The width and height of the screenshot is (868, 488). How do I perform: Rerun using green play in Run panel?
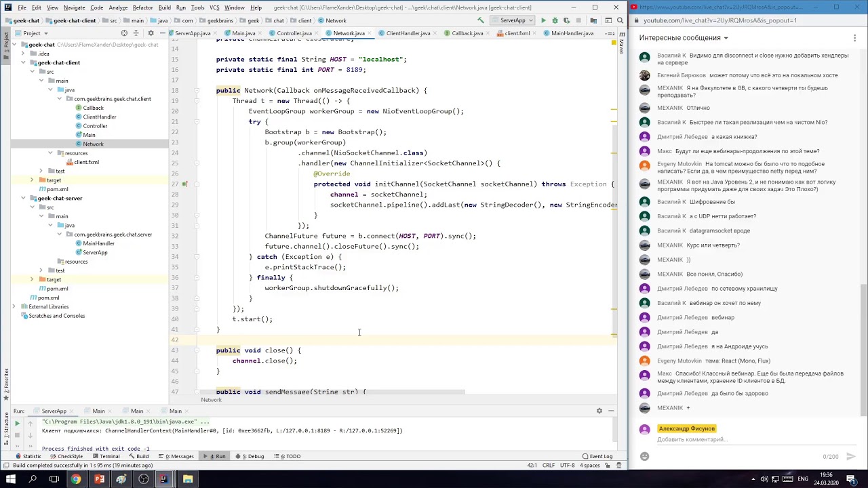tap(17, 423)
